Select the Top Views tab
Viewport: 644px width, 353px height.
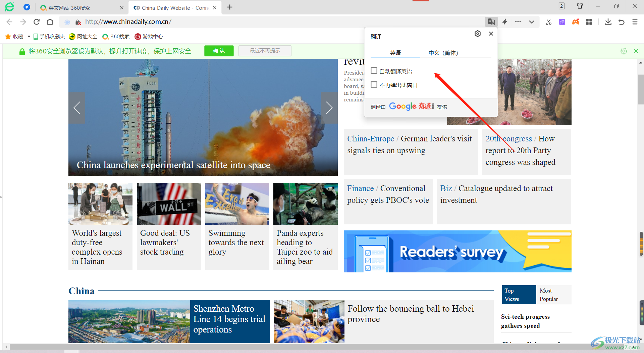click(x=519, y=295)
